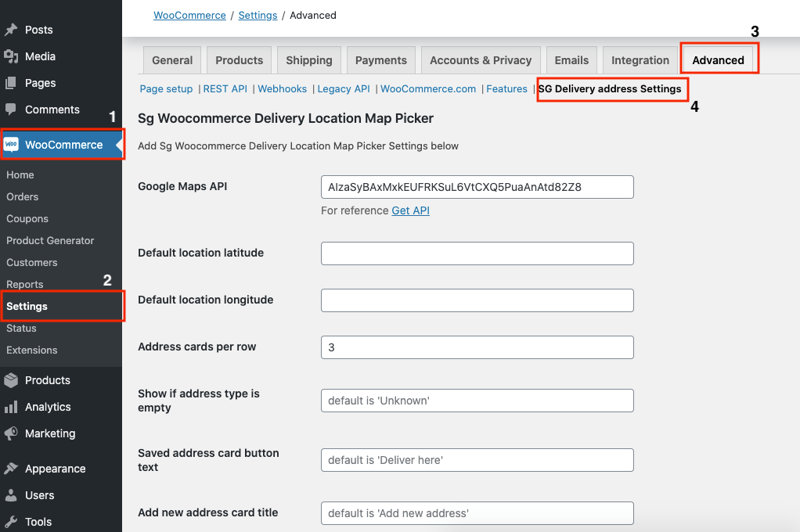800x532 pixels.
Task: Click the Comments speech bubble icon
Action: coord(11,110)
